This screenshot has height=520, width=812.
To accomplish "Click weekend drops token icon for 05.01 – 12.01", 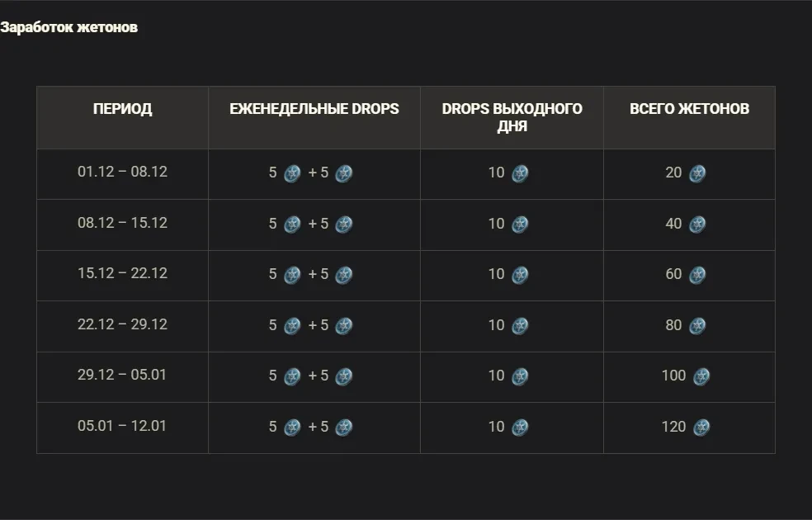I will point(520,428).
